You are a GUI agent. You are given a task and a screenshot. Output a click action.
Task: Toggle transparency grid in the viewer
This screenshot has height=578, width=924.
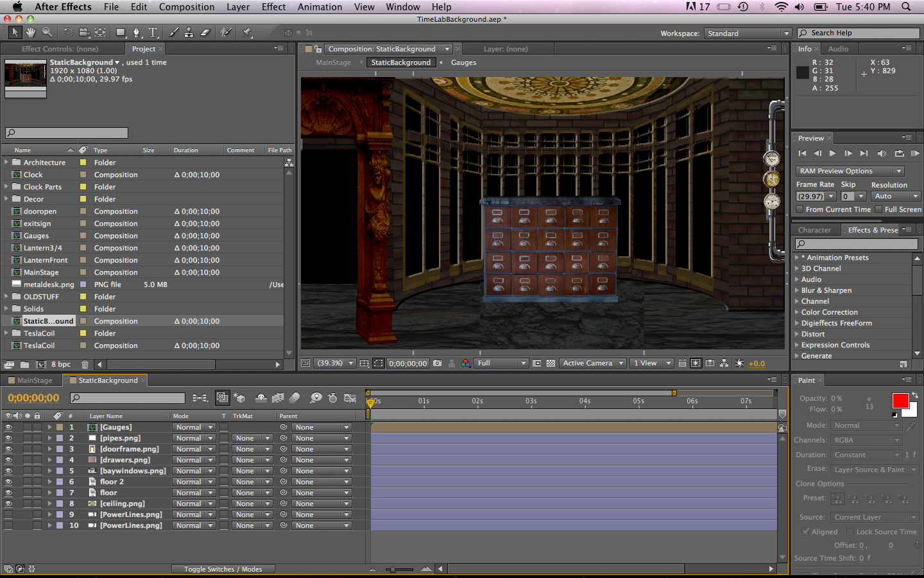[x=551, y=363]
